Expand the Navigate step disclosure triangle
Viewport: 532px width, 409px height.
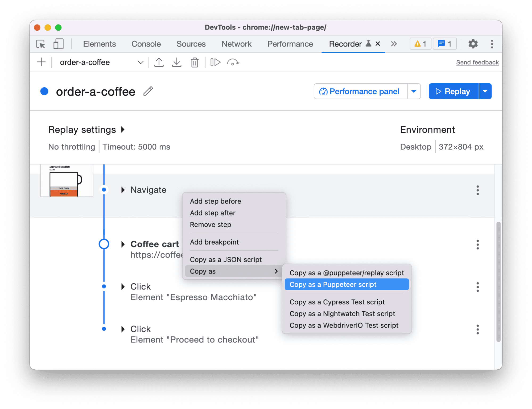(123, 189)
